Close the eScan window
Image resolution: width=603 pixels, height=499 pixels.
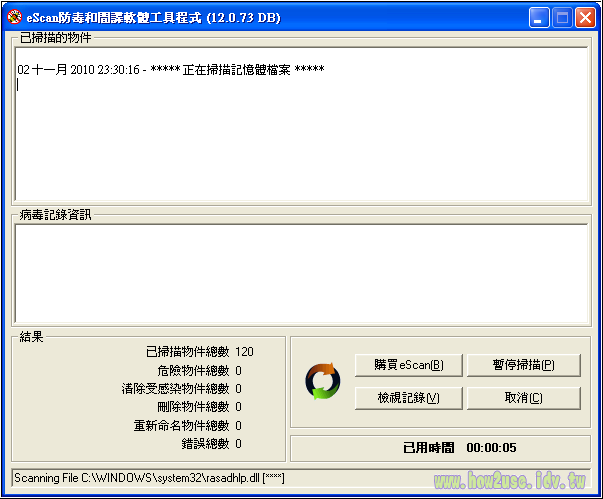click(585, 18)
